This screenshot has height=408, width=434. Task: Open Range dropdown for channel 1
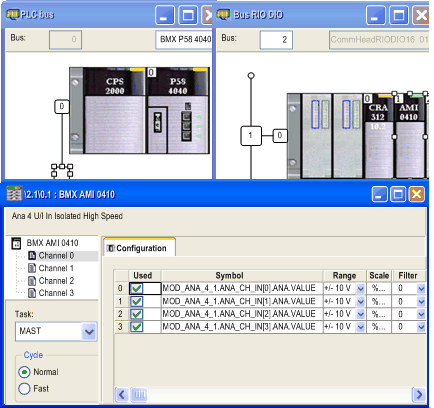pos(360,301)
